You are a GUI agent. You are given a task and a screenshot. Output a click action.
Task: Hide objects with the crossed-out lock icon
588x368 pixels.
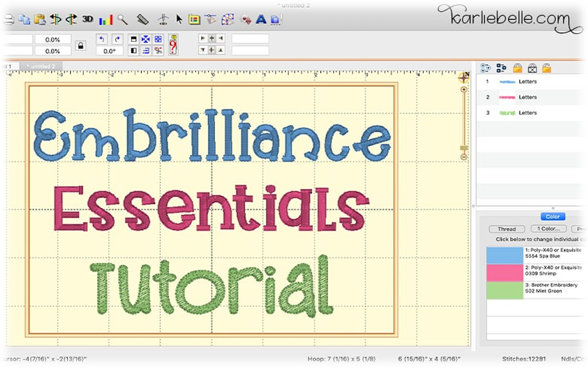click(x=532, y=68)
